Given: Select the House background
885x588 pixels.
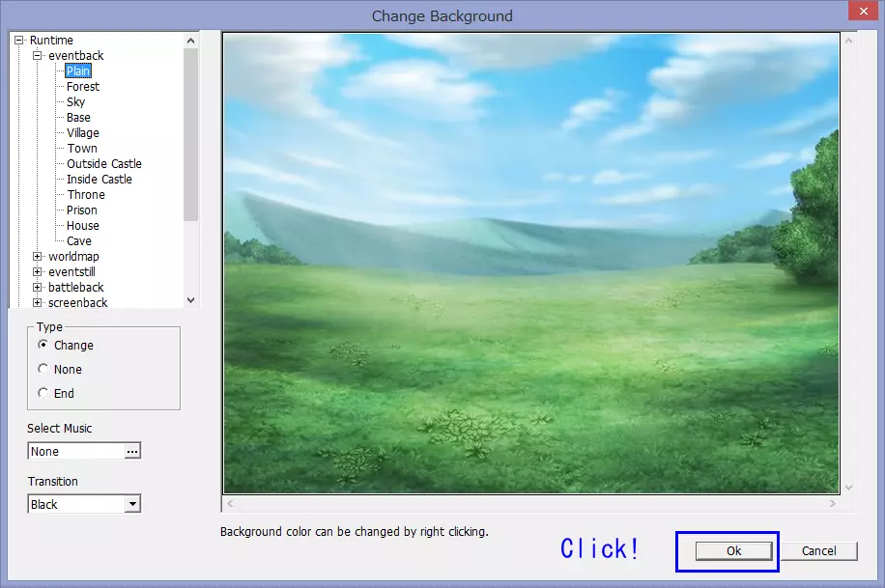Looking at the screenshot, I should [x=83, y=226].
